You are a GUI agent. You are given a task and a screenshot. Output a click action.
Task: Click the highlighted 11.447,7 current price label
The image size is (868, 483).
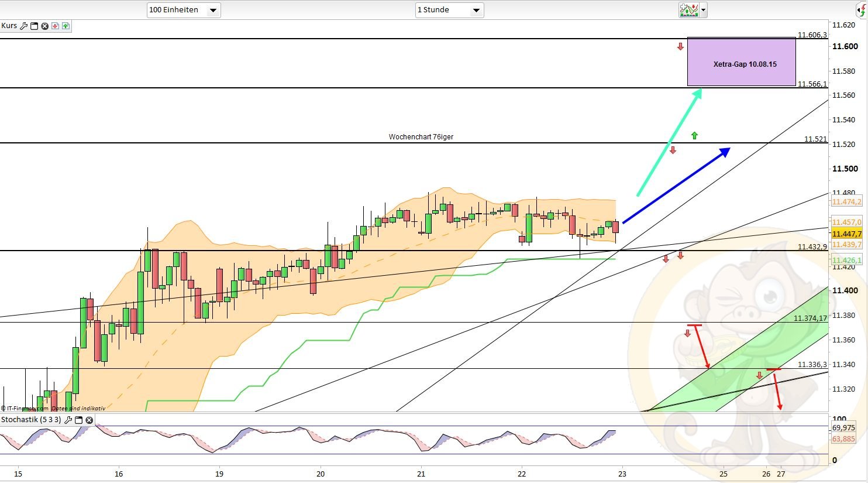(846, 234)
